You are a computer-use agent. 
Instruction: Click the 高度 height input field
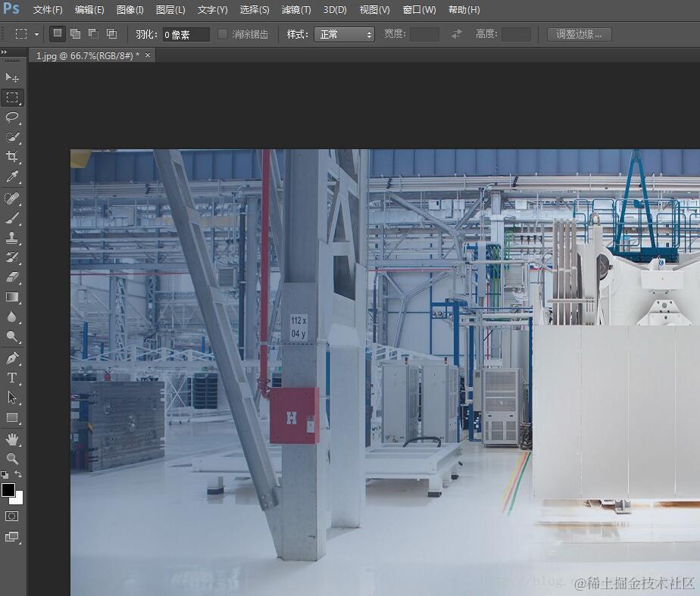pyautogui.click(x=516, y=34)
